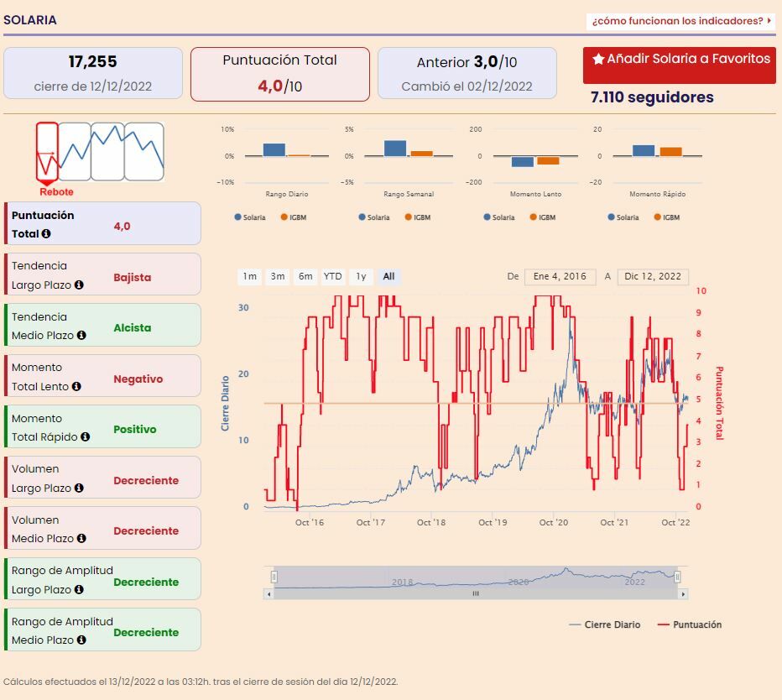
Task: Open info icon for Tendencia Largo Plazo
Action: pos(79,285)
